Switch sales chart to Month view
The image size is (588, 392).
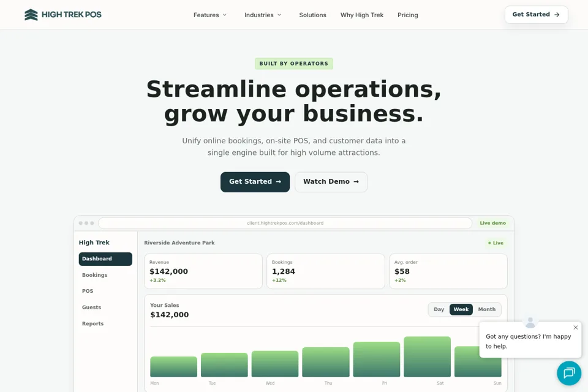pos(487,309)
